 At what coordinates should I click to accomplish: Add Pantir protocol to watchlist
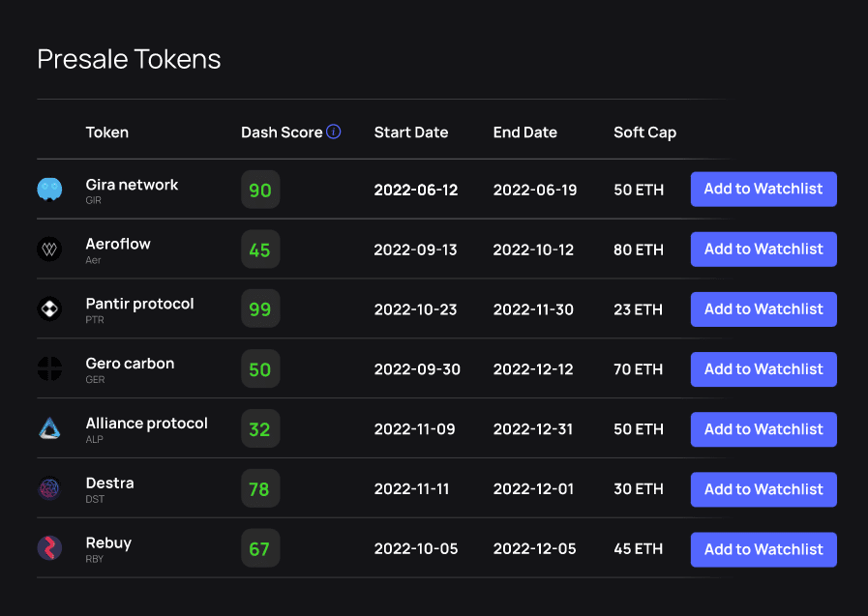tap(763, 309)
